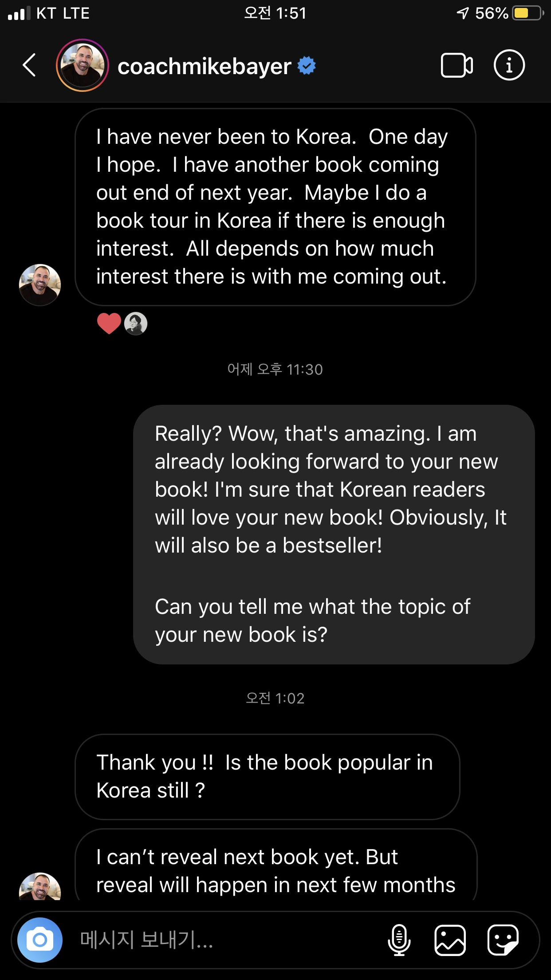Tap sender avatar beside last message
The height and width of the screenshot is (980, 551).
tap(40, 887)
